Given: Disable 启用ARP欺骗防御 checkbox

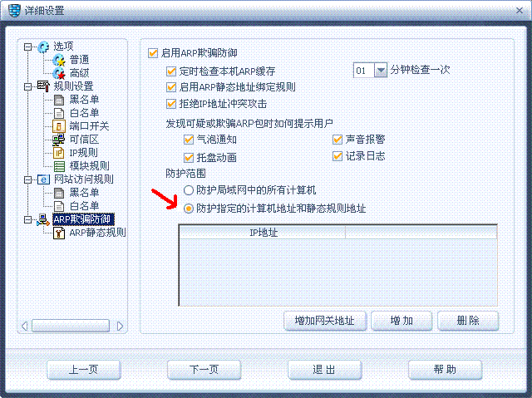Looking at the screenshot, I should coord(153,53).
